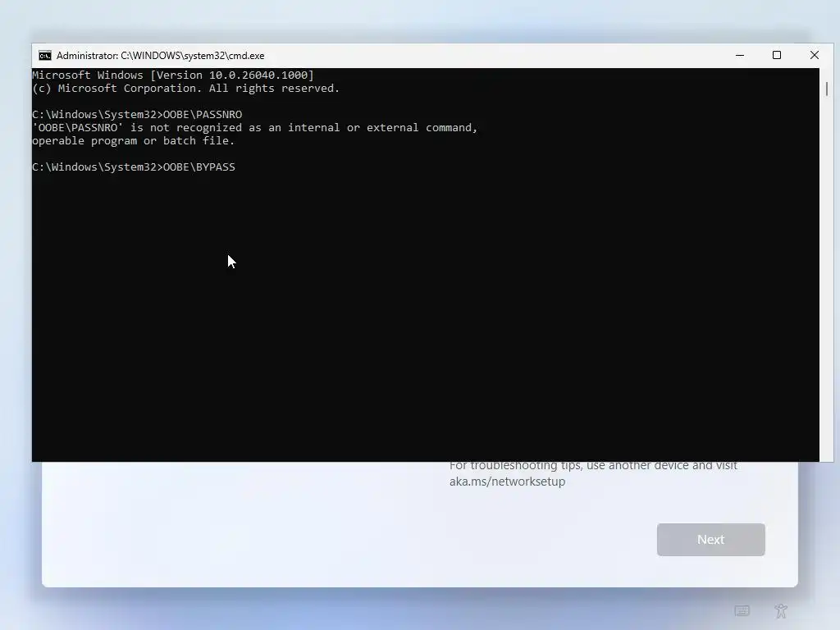Click the 'OOBE\PASSNRO' is not recognized error line
Screen dimensions: 840x630
click(254, 127)
